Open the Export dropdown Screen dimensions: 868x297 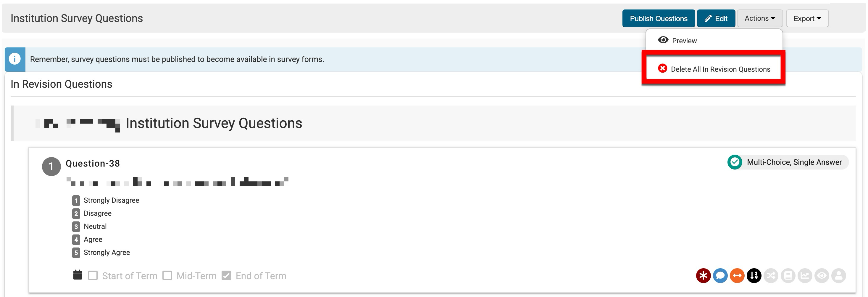(807, 19)
